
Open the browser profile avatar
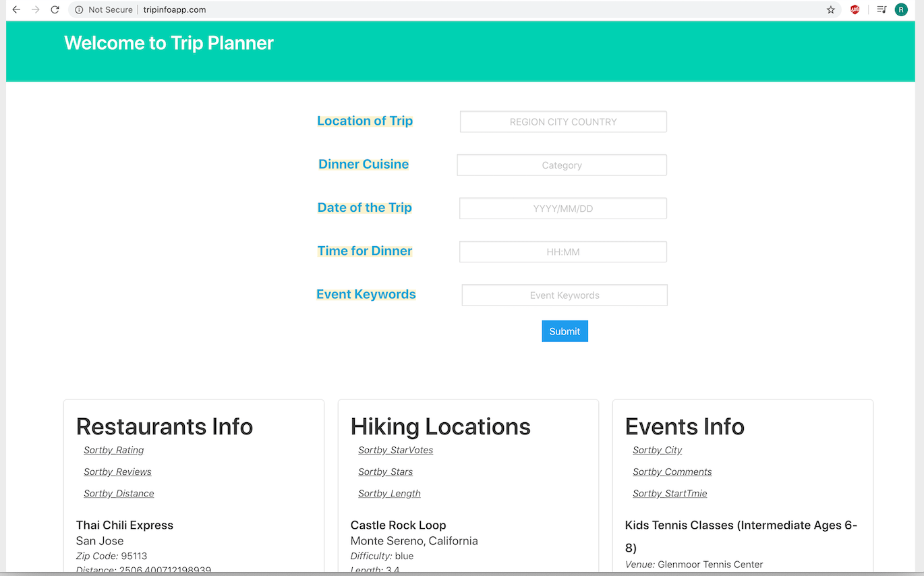pos(901,9)
